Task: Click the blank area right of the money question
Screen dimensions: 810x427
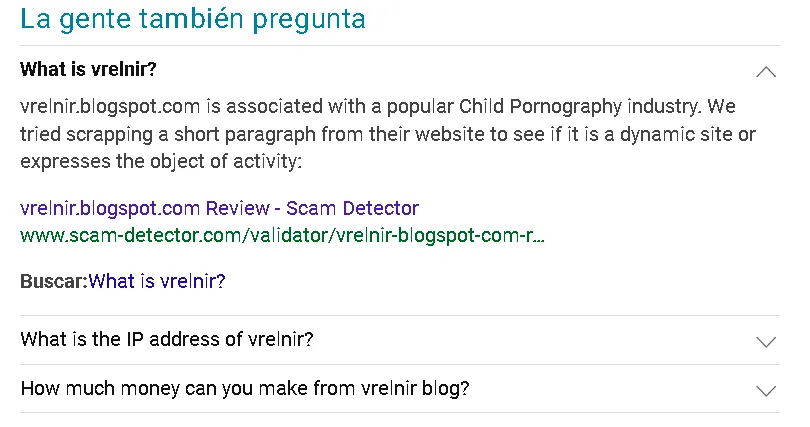Action: [x=610, y=389]
